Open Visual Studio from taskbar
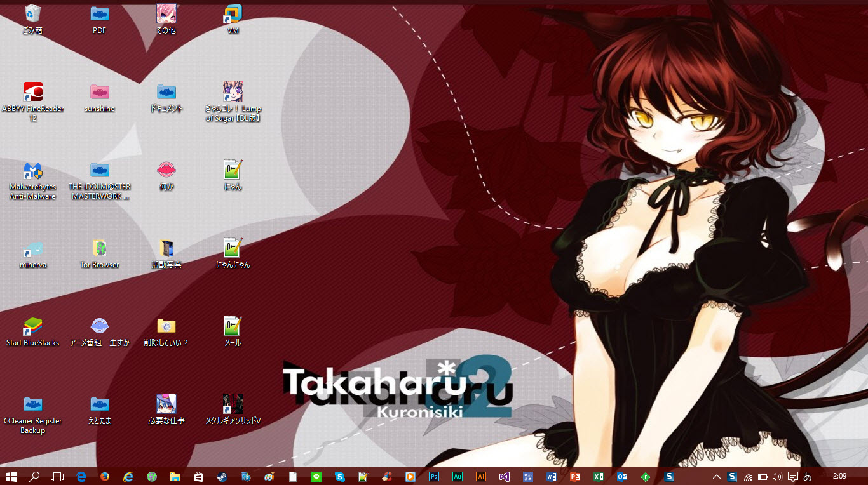Screen dimensions: 868x485 505,476
